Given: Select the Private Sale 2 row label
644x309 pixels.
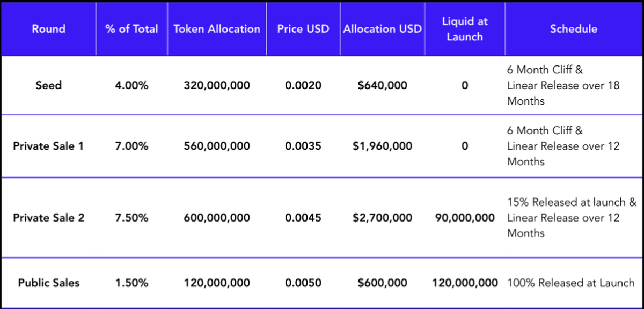Looking at the screenshot, I should tap(48, 217).
